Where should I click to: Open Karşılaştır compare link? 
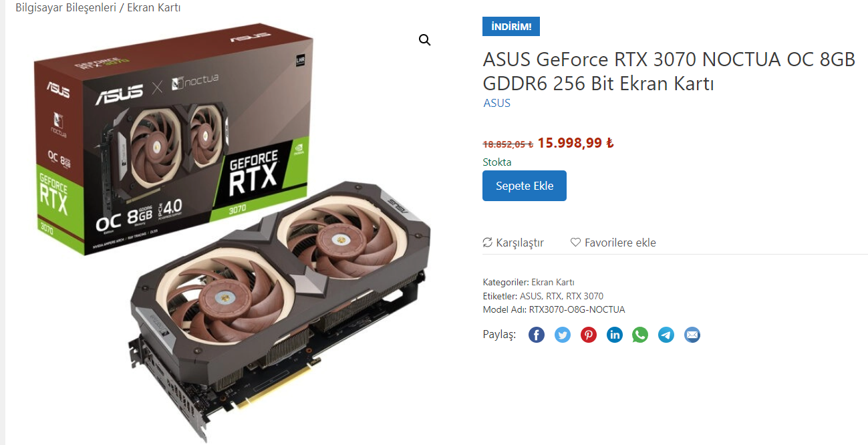click(513, 243)
